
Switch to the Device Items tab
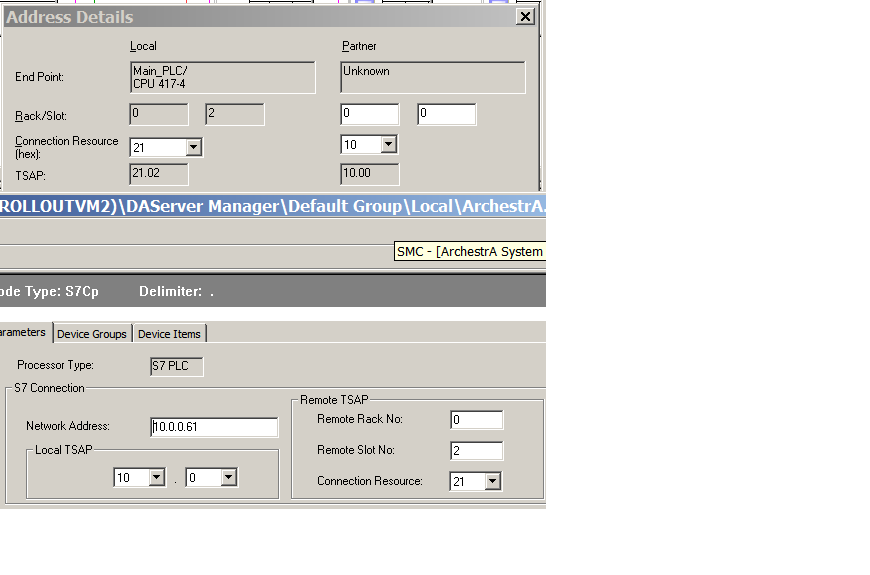(169, 334)
